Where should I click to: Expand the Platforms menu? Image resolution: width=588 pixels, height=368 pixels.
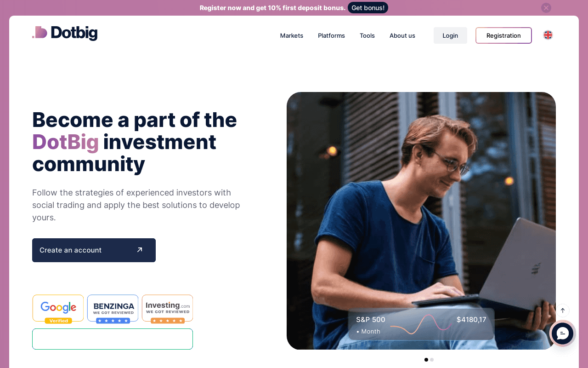point(331,35)
